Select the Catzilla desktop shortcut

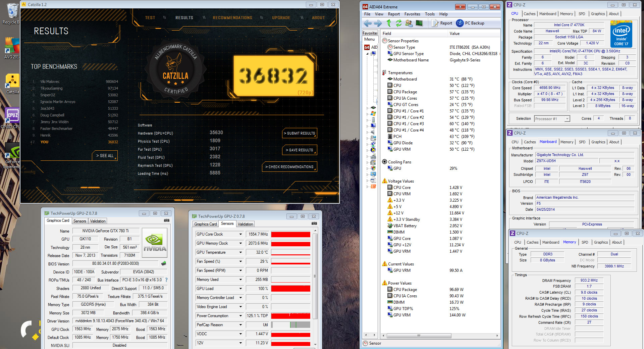pyautogui.click(x=12, y=84)
